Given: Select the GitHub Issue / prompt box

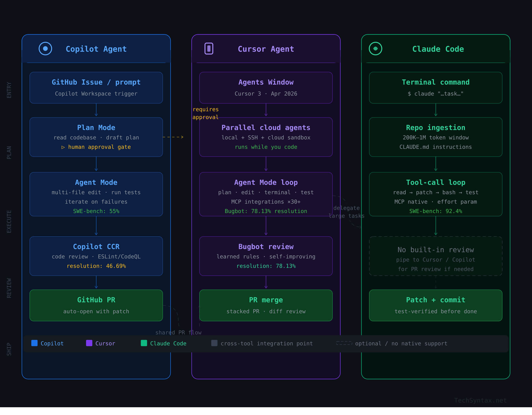Looking at the screenshot, I should 96,88.
